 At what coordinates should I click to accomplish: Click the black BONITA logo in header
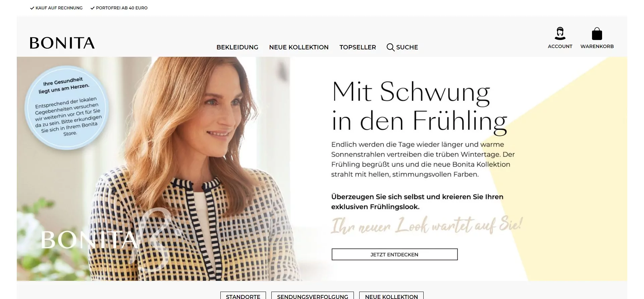pos(62,43)
